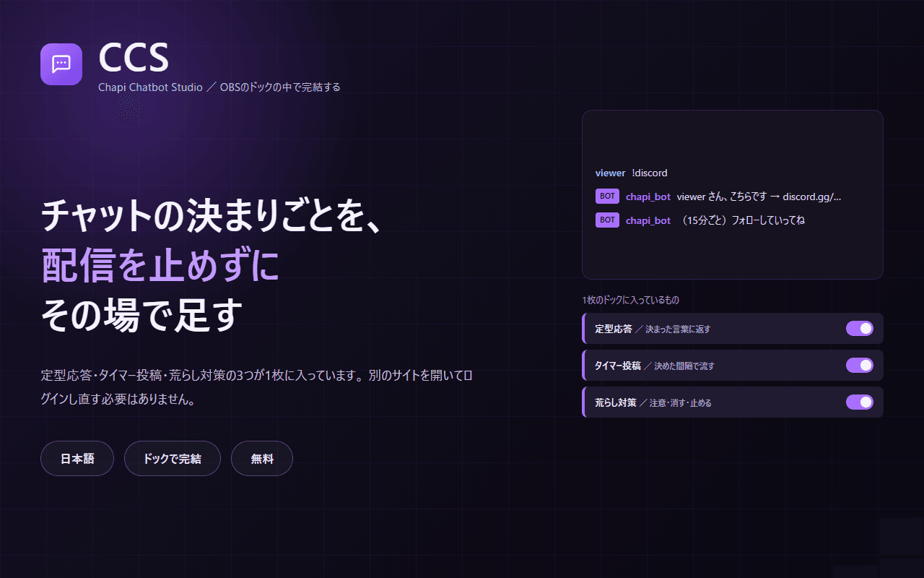Toggle the 定型応答 switch

pos(860,329)
